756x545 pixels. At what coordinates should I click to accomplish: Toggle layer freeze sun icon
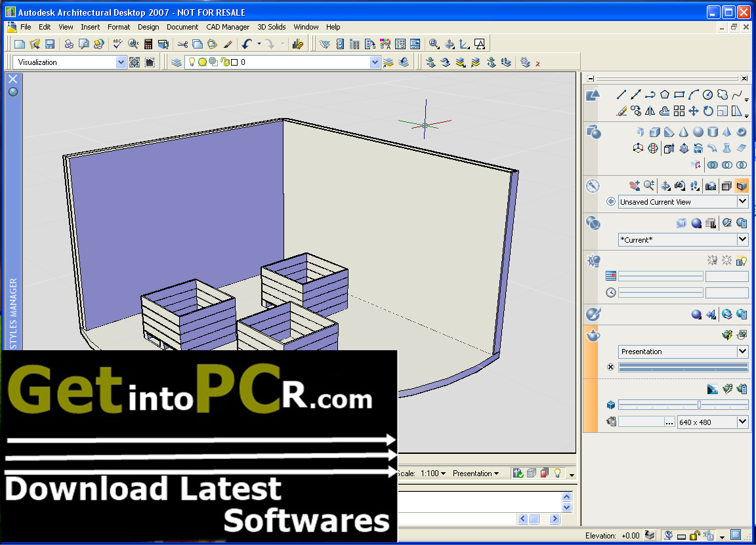203,62
